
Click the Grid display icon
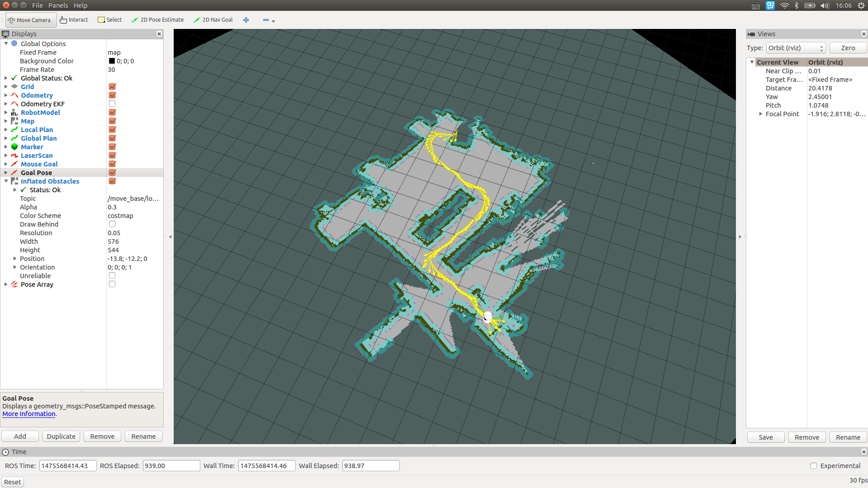[x=14, y=86]
